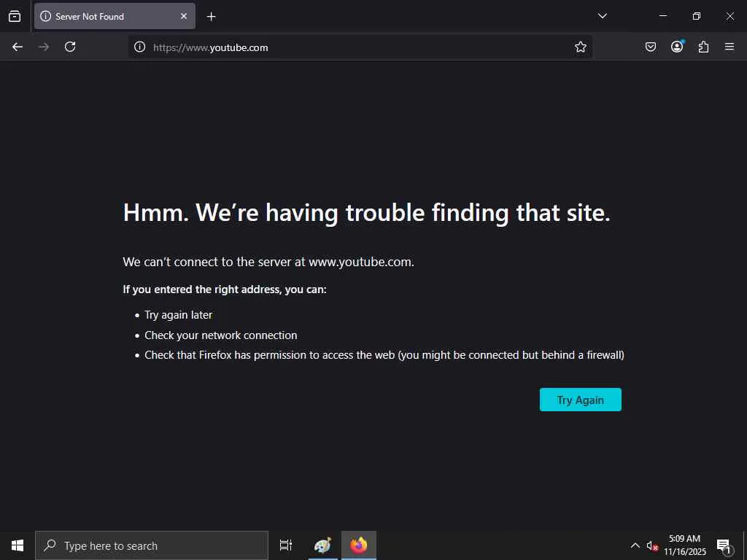Image resolution: width=747 pixels, height=560 pixels.
Task: Bookmark this page with star icon
Action: tap(580, 47)
